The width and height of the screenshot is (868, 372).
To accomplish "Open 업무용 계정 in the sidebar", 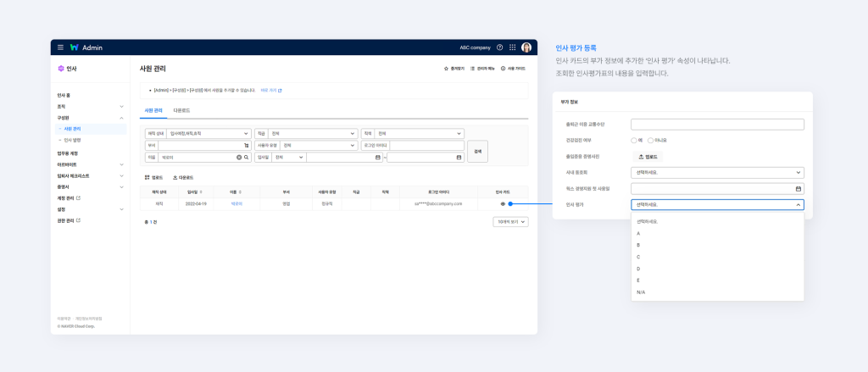I will pyautogui.click(x=67, y=153).
